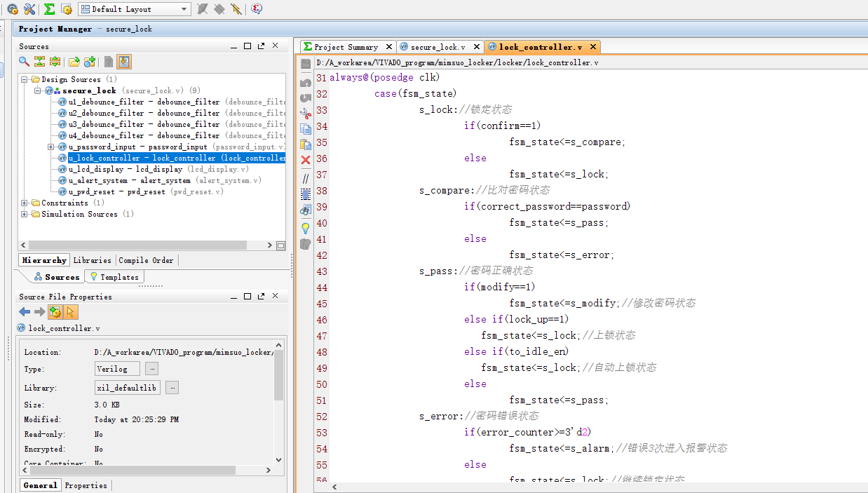Open the General properties tab

[40, 485]
